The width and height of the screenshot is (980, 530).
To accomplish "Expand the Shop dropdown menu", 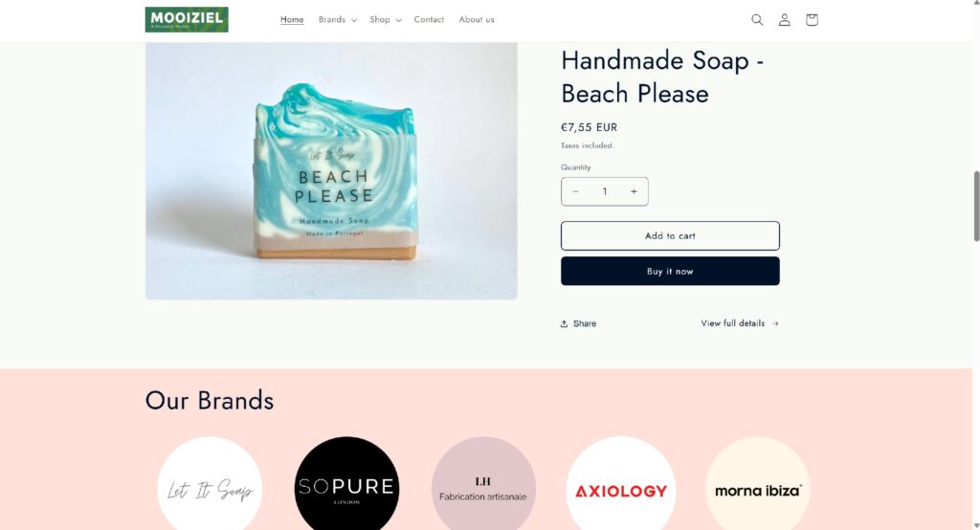I will pyautogui.click(x=385, y=20).
